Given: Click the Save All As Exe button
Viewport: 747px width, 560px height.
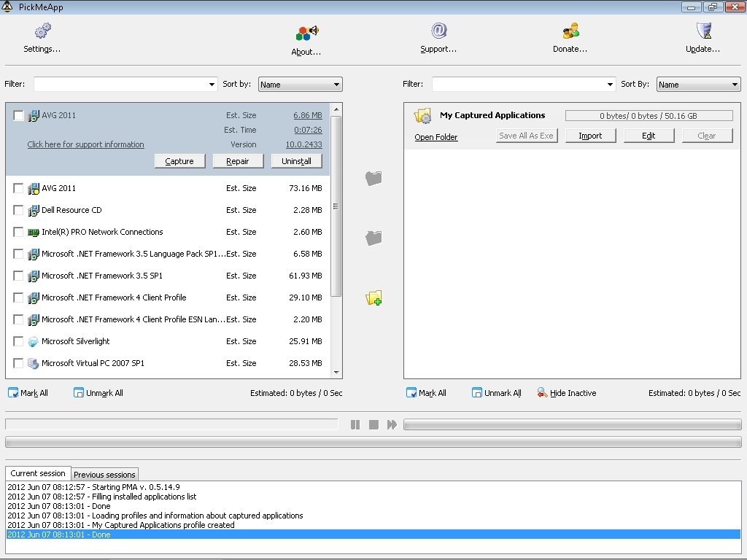Looking at the screenshot, I should pos(527,136).
